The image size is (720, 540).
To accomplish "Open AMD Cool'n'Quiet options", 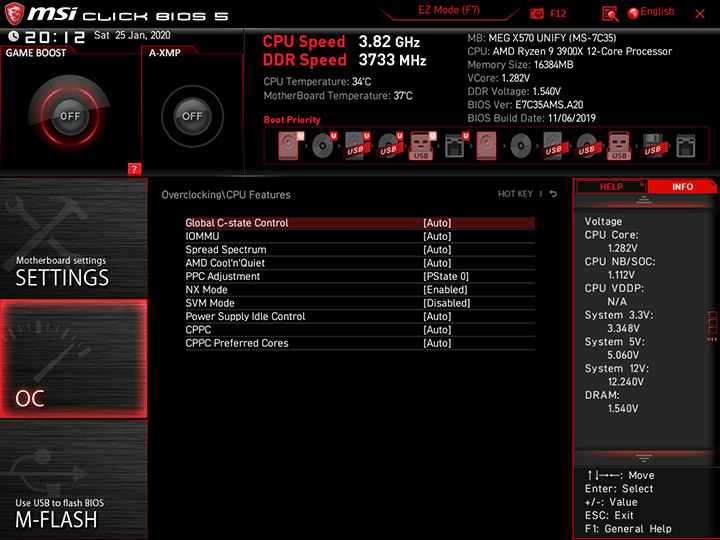I will 360,263.
